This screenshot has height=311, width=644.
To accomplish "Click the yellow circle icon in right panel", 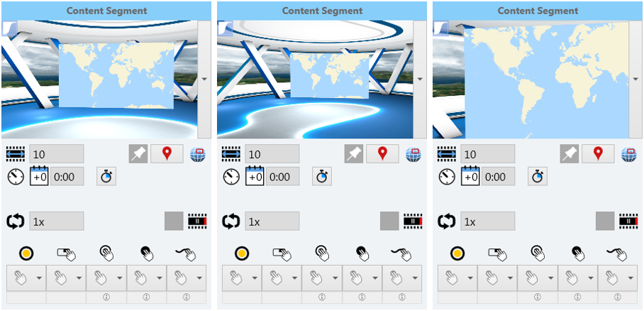I will (x=457, y=253).
